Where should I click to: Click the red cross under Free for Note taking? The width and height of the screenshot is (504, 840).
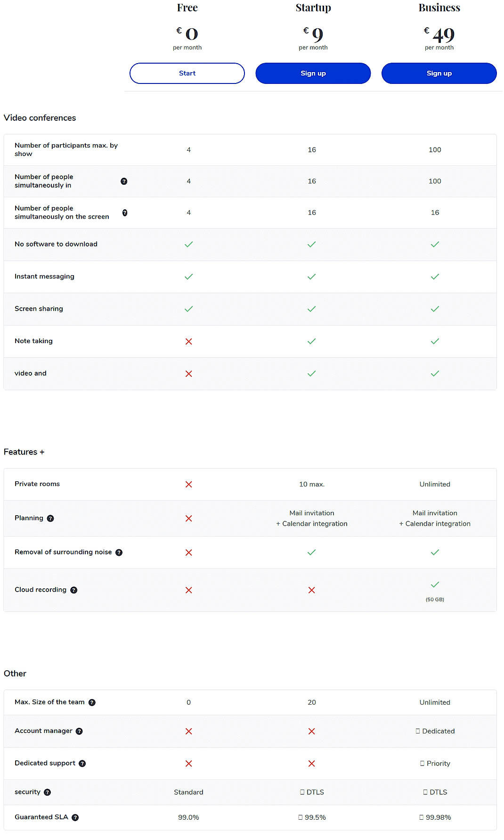pyautogui.click(x=188, y=341)
